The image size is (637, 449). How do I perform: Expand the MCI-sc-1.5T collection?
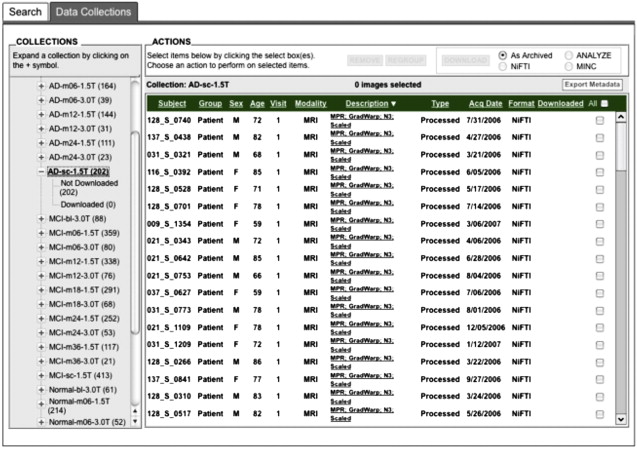pyautogui.click(x=41, y=375)
